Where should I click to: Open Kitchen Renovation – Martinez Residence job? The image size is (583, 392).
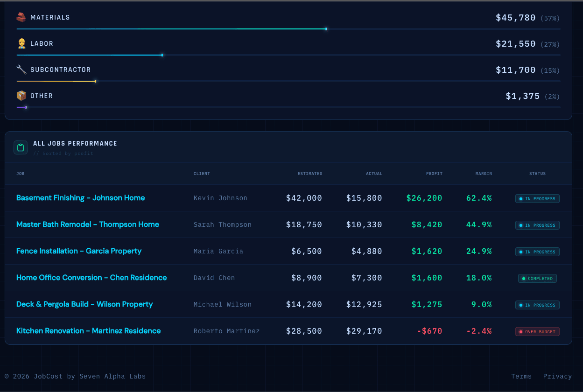tap(89, 330)
